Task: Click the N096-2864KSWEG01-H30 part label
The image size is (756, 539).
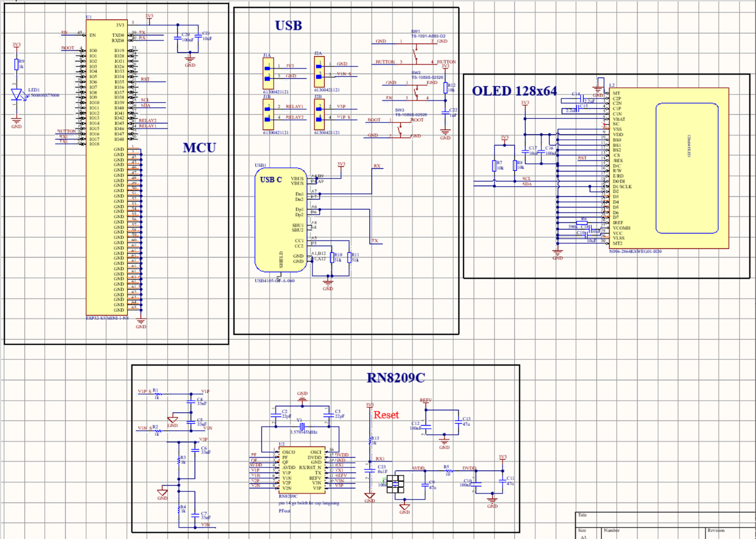Action: click(635, 251)
